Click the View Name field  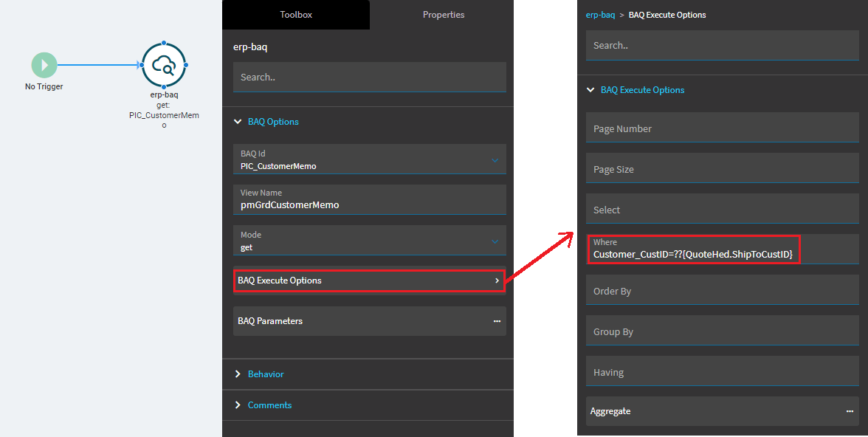(x=370, y=199)
